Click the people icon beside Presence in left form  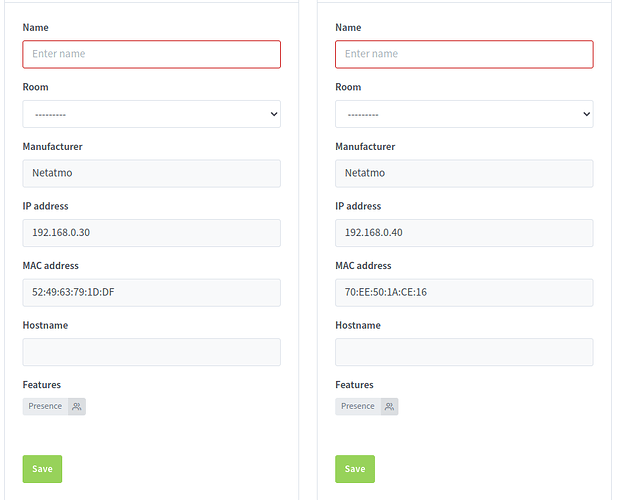pyautogui.click(x=77, y=406)
